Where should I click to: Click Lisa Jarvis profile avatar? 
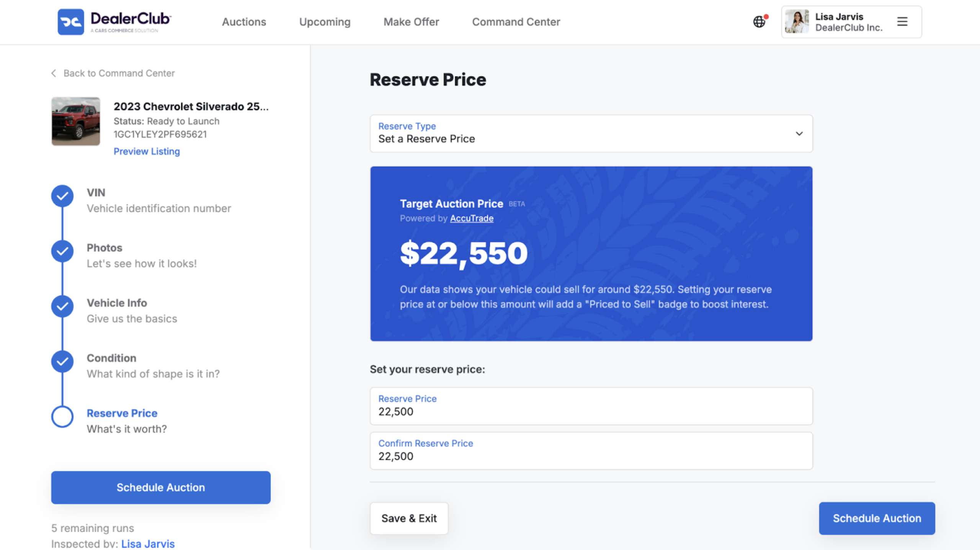coord(797,22)
